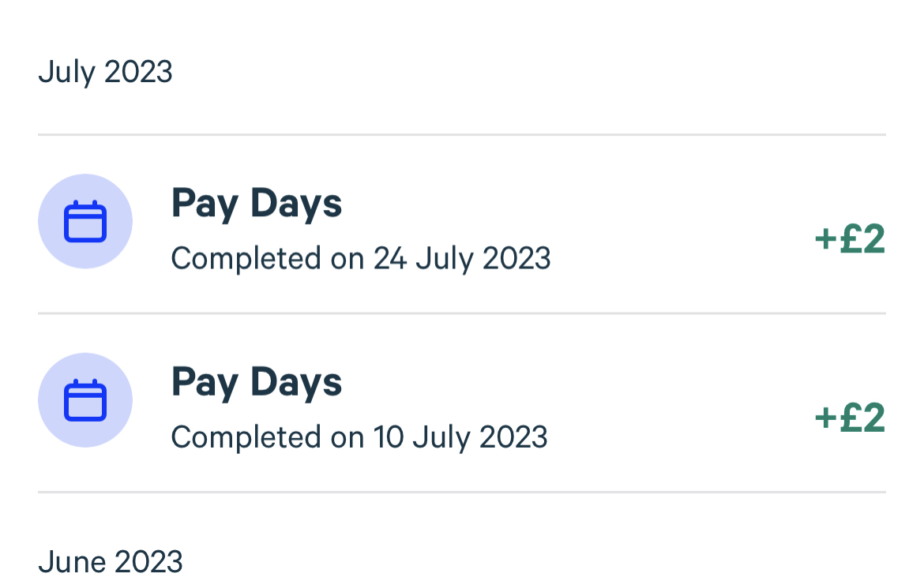
Task: Select the 'Completed on 10 July 2023' text
Action: coord(359,437)
